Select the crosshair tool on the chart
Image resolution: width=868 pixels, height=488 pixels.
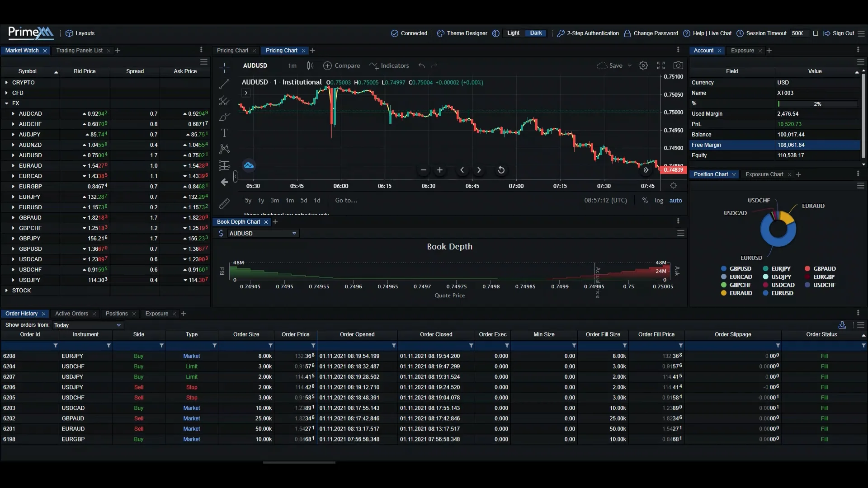point(224,67)
